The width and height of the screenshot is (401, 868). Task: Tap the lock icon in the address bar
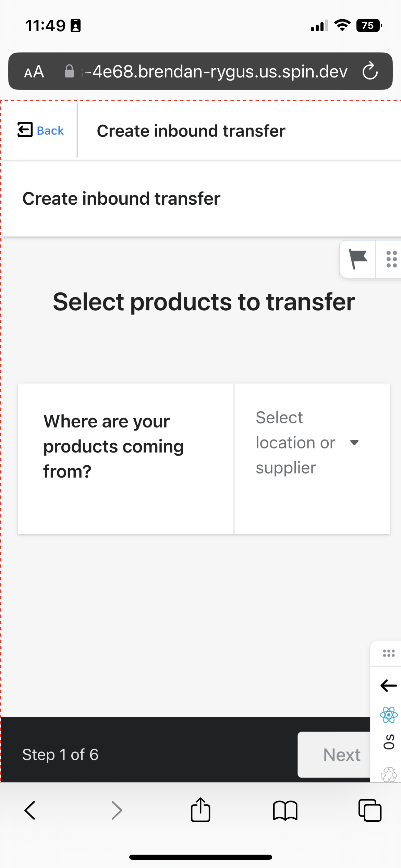70,71
